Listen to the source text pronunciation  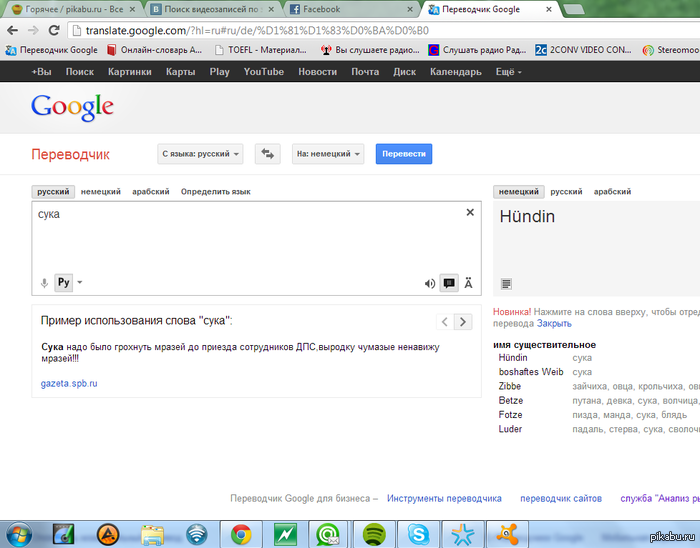pos(430,283)
